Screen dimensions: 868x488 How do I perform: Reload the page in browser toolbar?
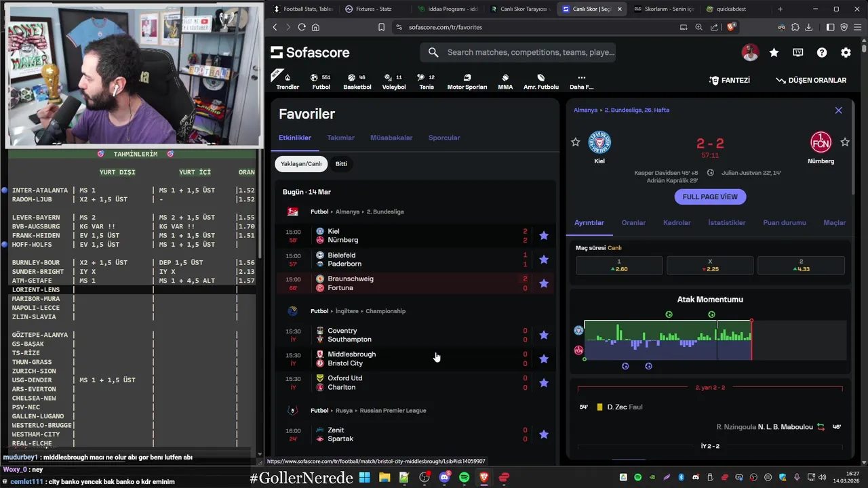(302, 27)
